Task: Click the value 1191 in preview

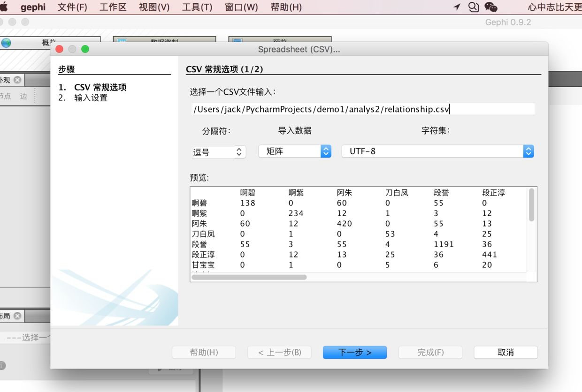Action: 444,244
